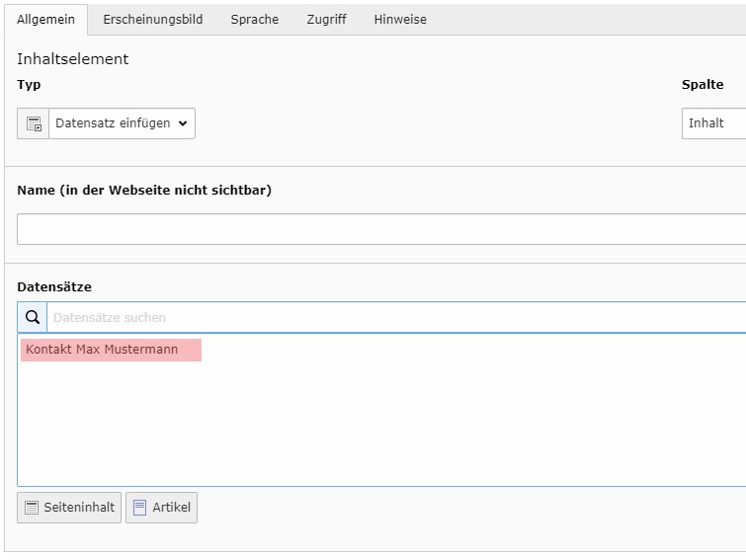746x560 pixels.
Task: Click into the Datensätze suchen search box
Action: point(395,318)
